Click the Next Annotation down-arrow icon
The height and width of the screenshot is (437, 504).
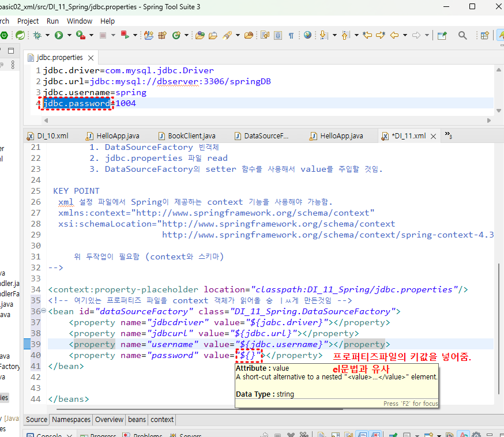(324, 35)
